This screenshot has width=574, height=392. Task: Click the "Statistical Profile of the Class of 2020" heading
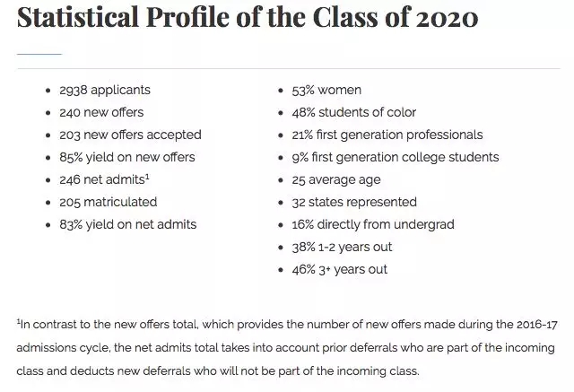click(248, 18)
